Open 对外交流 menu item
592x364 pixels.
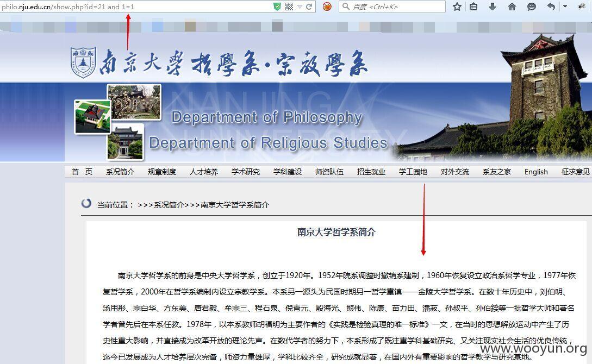pos(455,172)
